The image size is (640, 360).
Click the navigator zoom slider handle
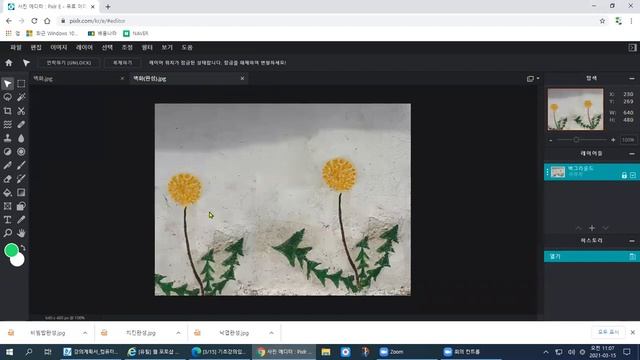576,140
